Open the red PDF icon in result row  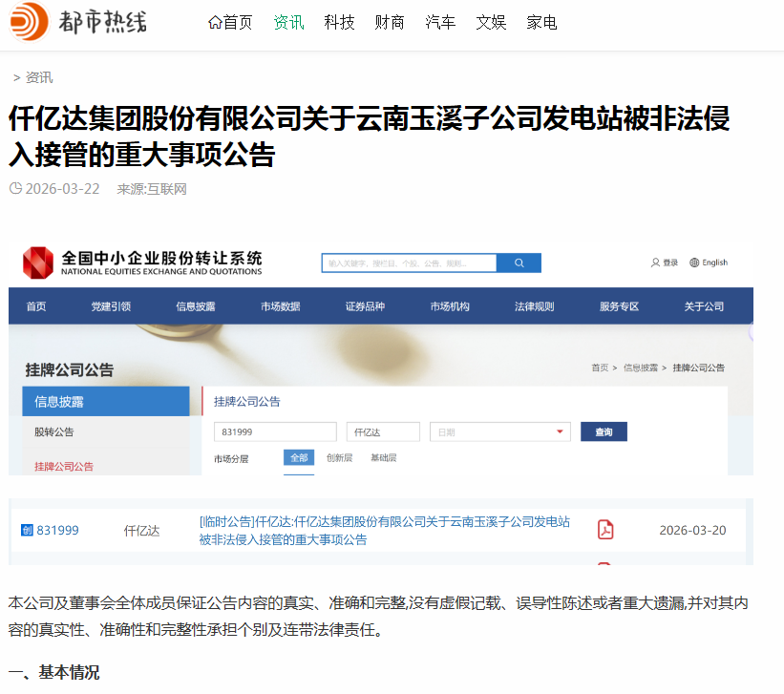tap(605, 530)
